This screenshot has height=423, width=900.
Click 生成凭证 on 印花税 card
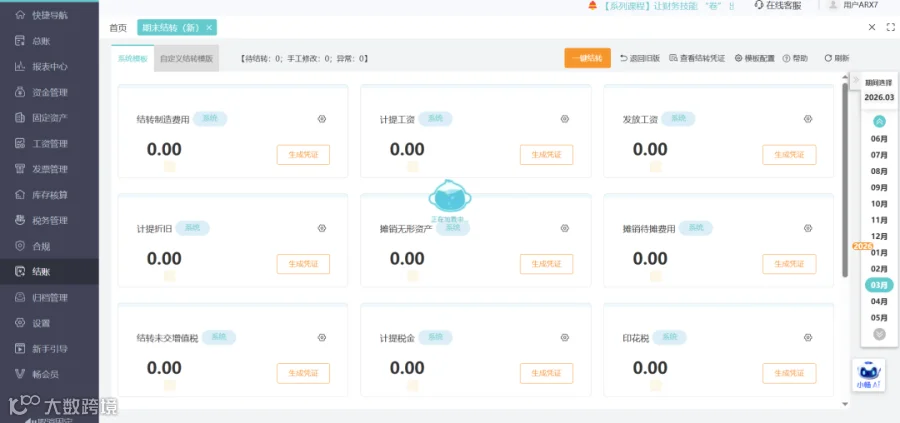789,373
